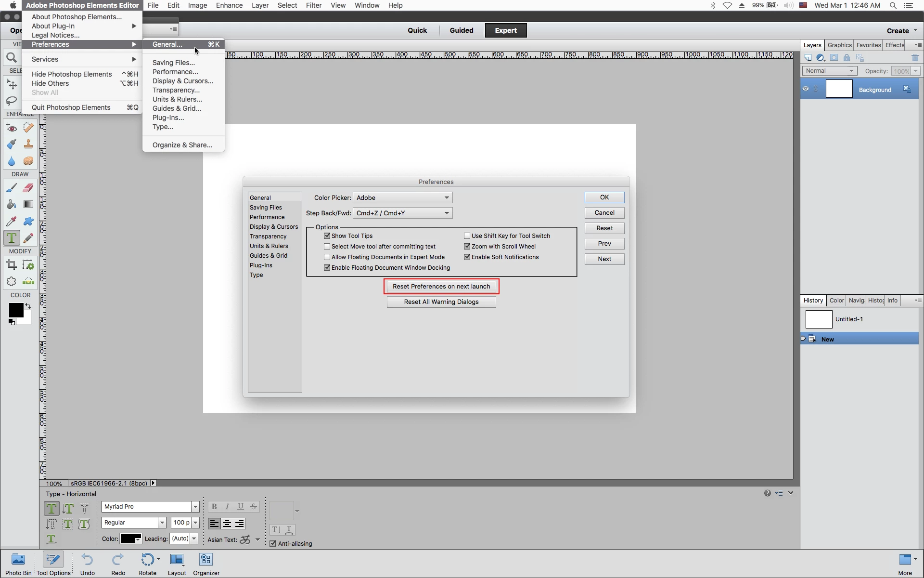This screenshot has height=578, width=924.
Task: Click the Photo Bin icon
Action: [18, 564]
